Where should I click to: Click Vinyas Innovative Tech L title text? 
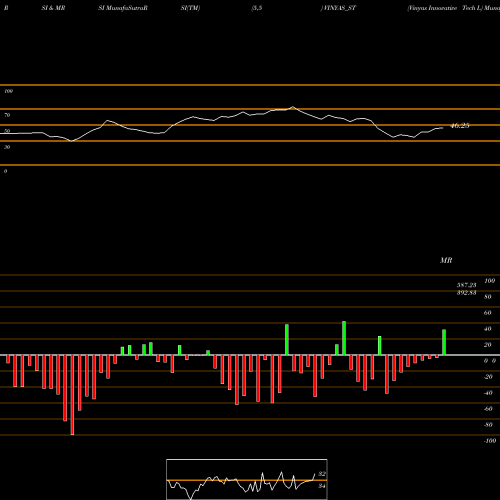(444, 8)
